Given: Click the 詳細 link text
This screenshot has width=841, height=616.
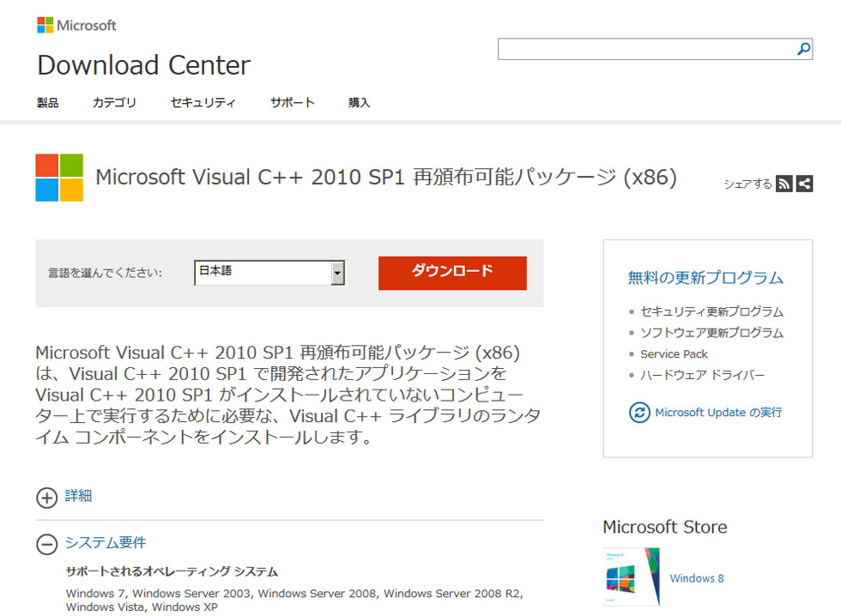Looking at the screenshot, I should (78, 496).
